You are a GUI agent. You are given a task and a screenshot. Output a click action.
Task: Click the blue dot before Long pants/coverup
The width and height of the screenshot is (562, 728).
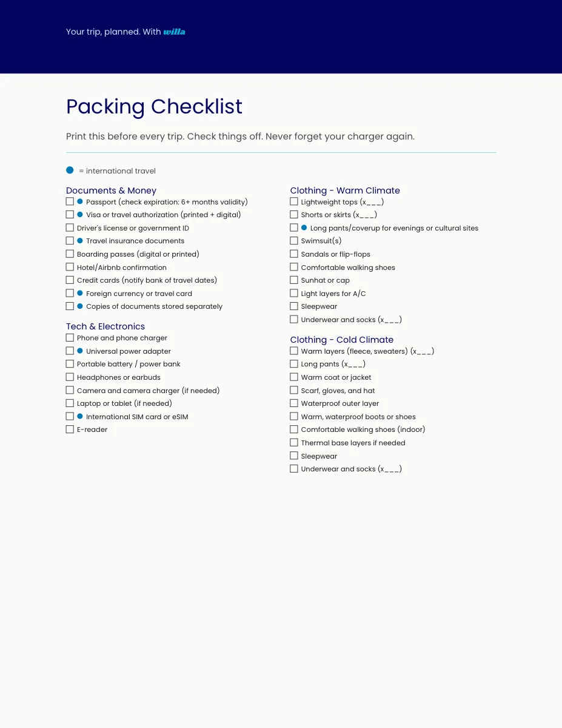[304, 227]
